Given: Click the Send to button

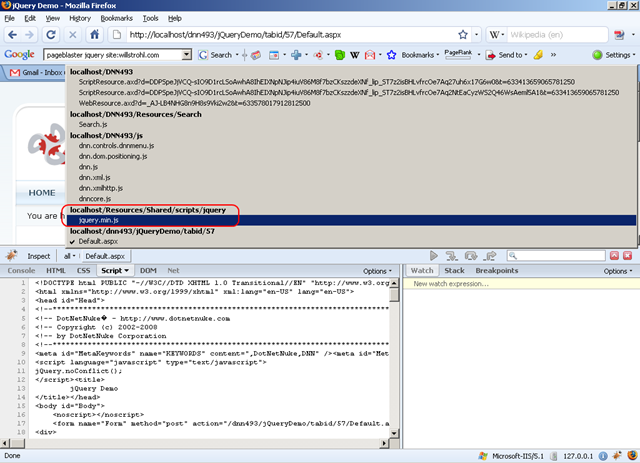Looking at the screenshot, I should pos(507,55).
